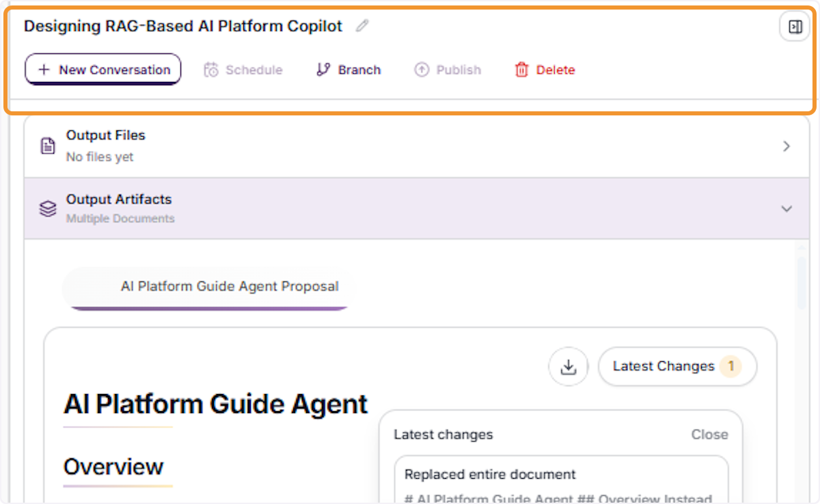The width and height of the screenshot is (820, 504).
Task: Open the Latest Changes button
Action: pyautogui.click(x=677, y=367)
